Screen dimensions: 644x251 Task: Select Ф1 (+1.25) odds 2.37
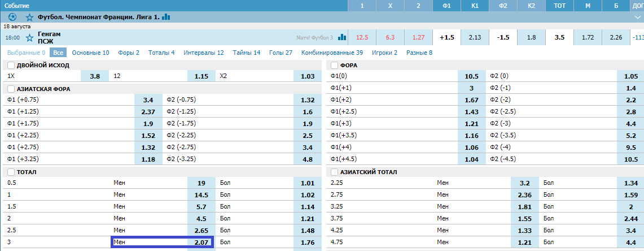coord(148,112)
